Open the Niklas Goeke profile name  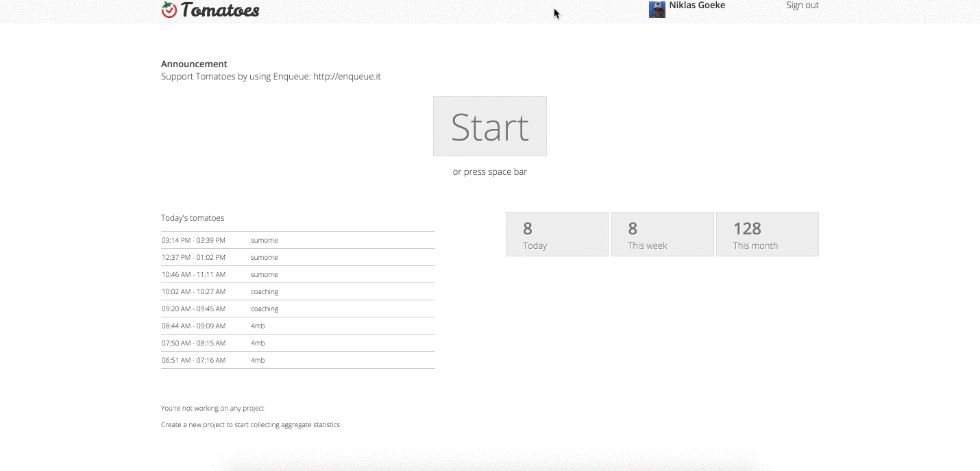[697, 5]
